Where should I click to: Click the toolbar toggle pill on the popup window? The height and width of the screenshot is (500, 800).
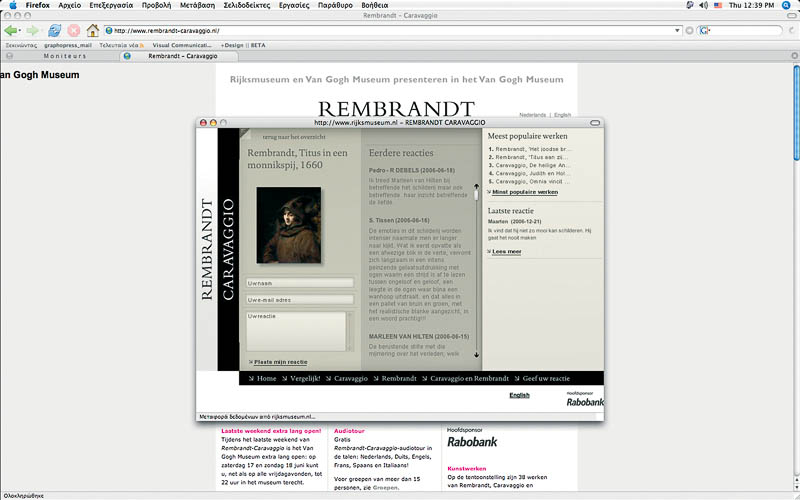595,122
